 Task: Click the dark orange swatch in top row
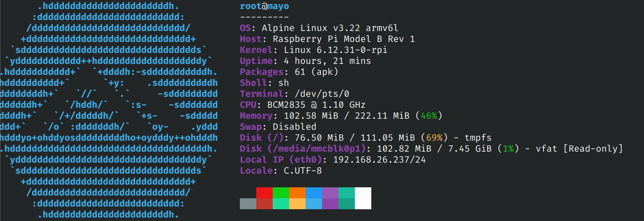[x=297, y=193]
